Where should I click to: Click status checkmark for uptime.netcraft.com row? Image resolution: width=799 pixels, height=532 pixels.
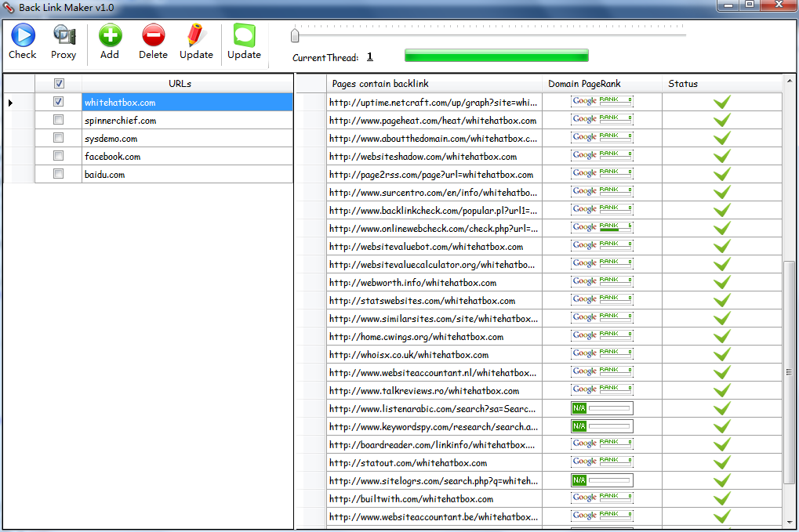pyautogui.click(x=721, y=102)
